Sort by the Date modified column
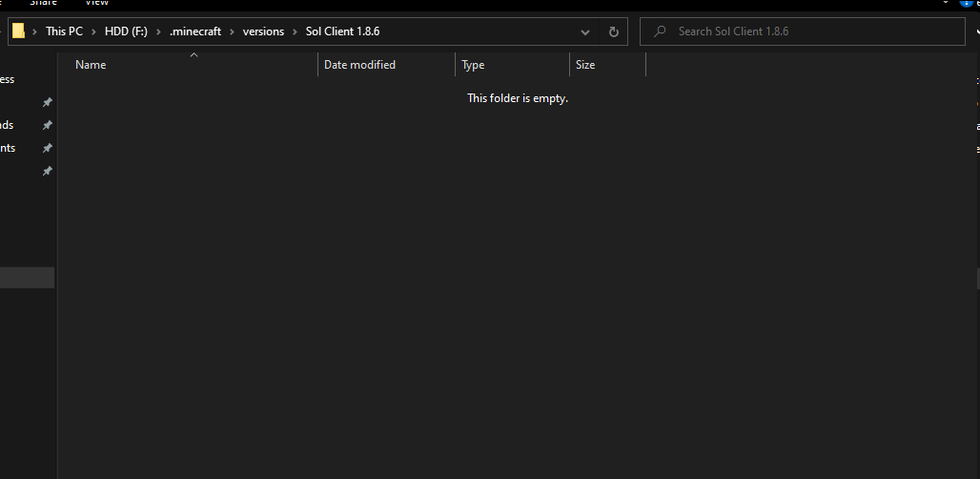Image resolution: width=980 pixels, height=479 pixels. (x=387, y=65)
